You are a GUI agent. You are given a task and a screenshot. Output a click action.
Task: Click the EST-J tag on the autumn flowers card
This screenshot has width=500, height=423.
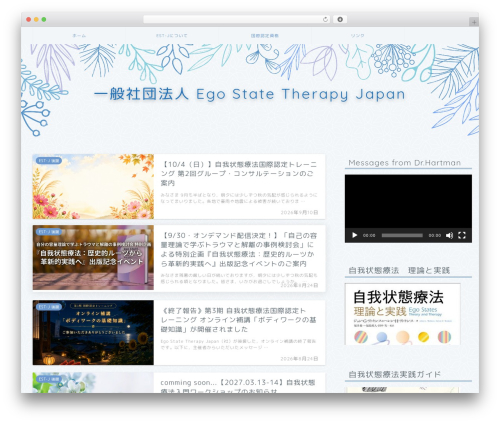pos(49,161)
